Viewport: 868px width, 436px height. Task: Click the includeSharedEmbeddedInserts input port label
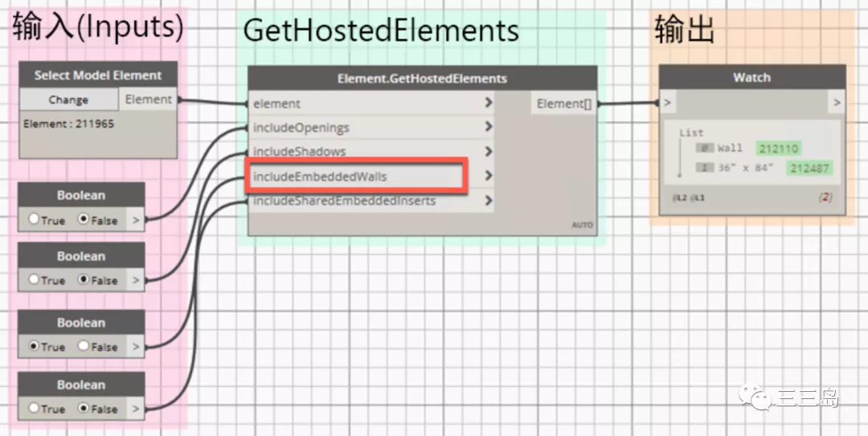click(x=344, y=200)
